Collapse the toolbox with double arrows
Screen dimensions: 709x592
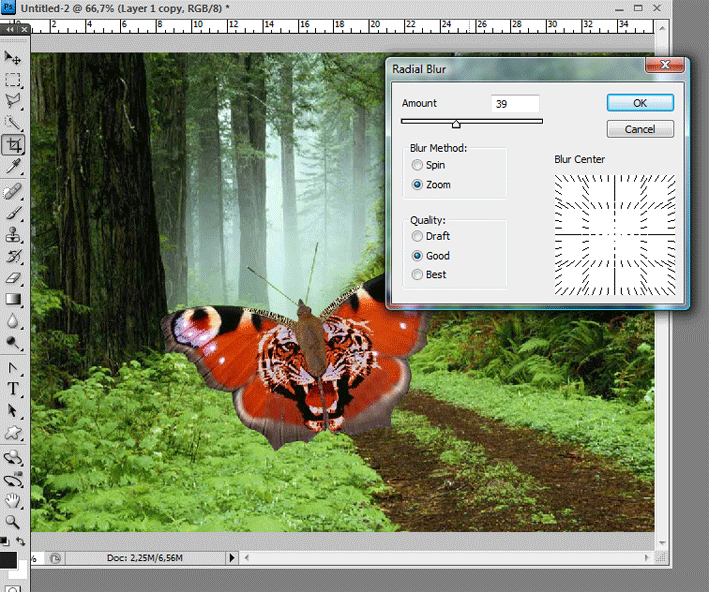[x=9, y=29]
